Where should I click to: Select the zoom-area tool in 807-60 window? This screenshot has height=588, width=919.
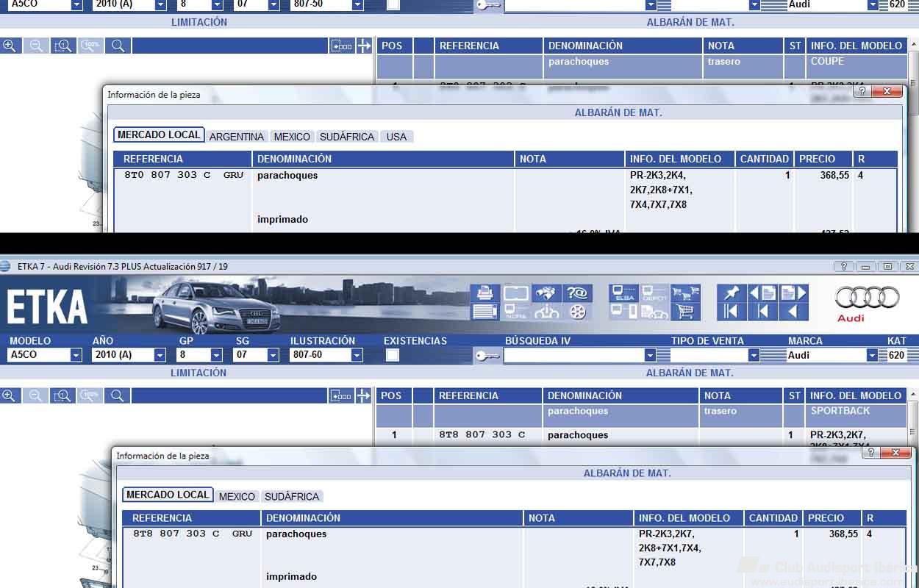[x=62, y=395]
